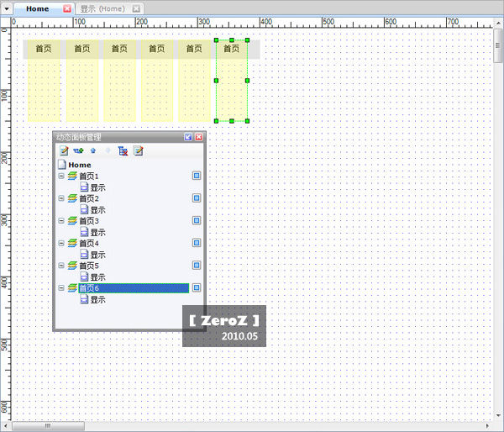Select the 首页4 row in the panel tree
This screenshot has height=432, width=504.
(x=89, y=243)
